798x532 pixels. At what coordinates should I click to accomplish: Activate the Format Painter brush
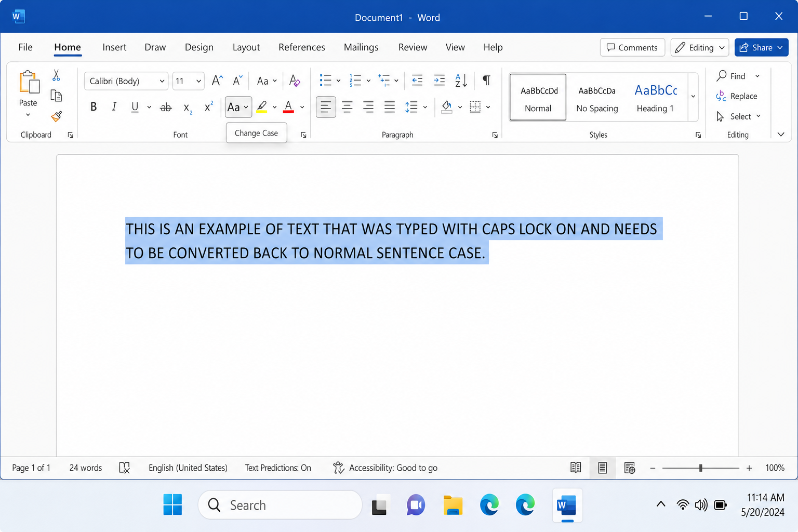click(x=56, y=116)
